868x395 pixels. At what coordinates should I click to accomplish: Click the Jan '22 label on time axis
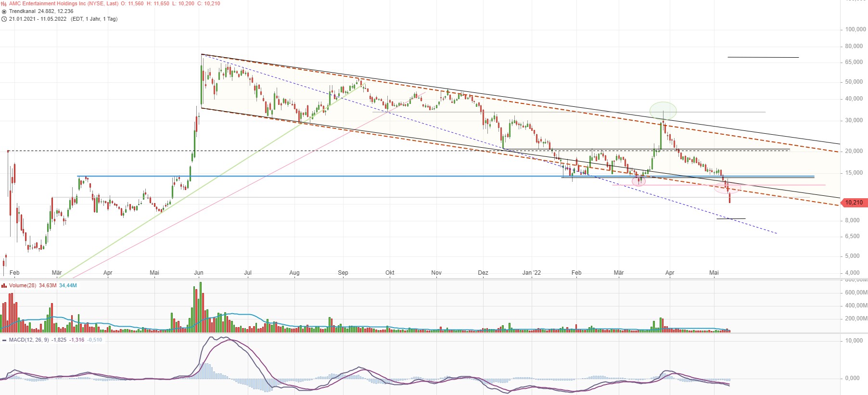(x=532, y=273)
